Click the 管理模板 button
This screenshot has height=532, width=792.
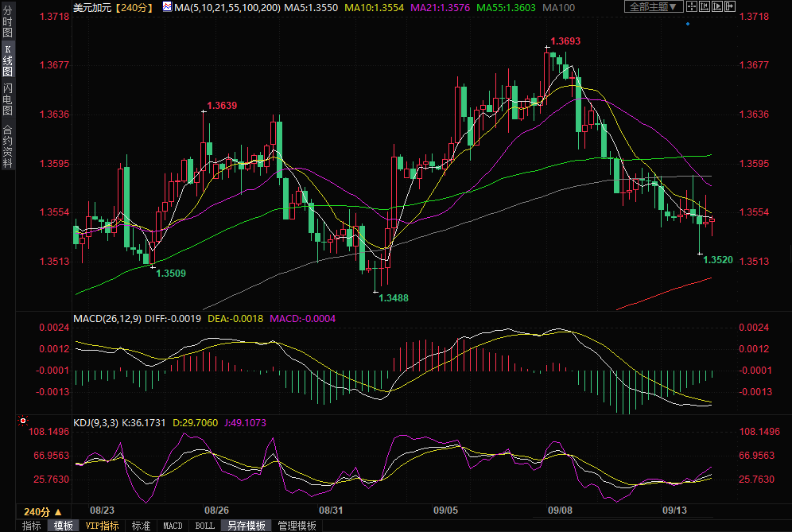(296, 526)
